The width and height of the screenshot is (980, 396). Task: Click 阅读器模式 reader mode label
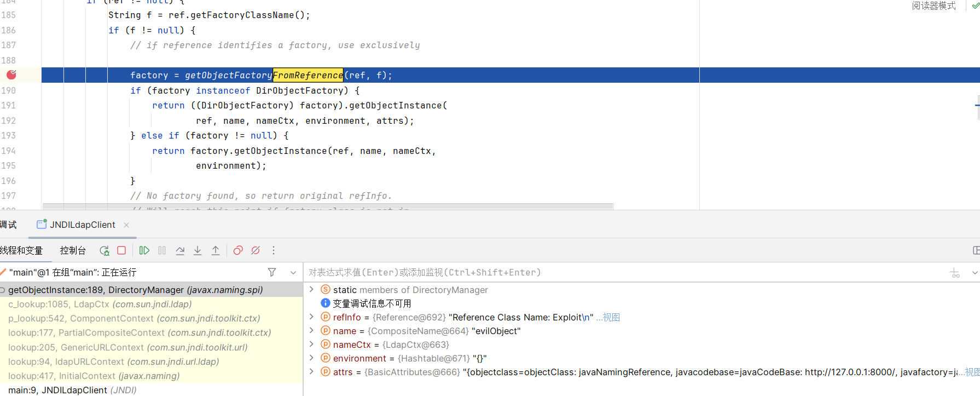coord(934,5)
